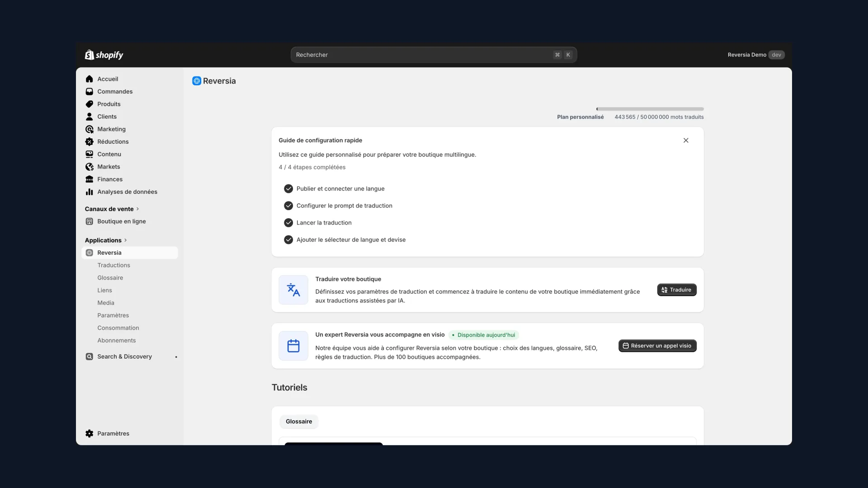Click the blue Reversia icon in page header
The height and width of the screenshot is (488, 868).
pyautogui.click(x=197, y=81)
